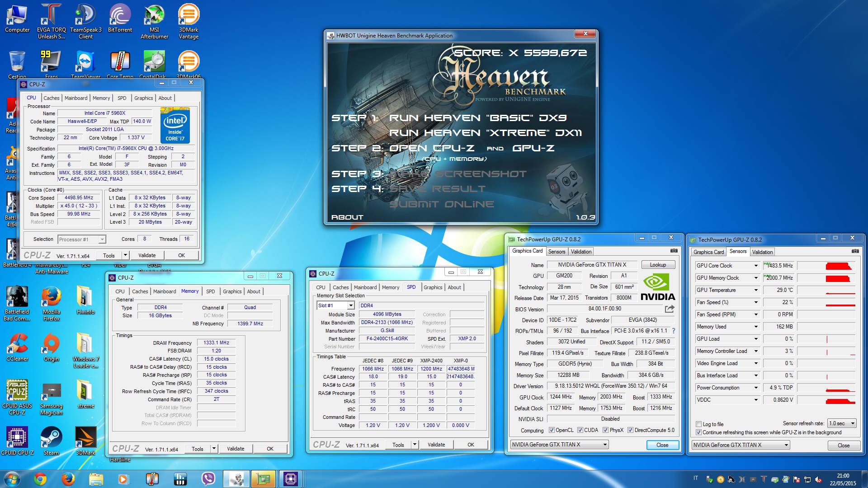Open the Origin desktop shortcut
The image size is (868, 488).
point(52,347)
